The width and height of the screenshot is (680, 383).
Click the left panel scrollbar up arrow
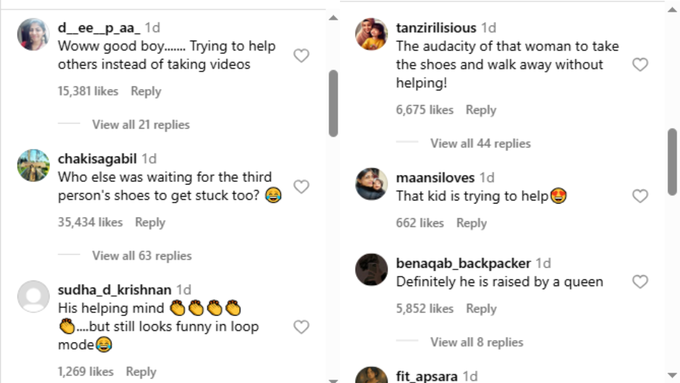click(333, 18)
